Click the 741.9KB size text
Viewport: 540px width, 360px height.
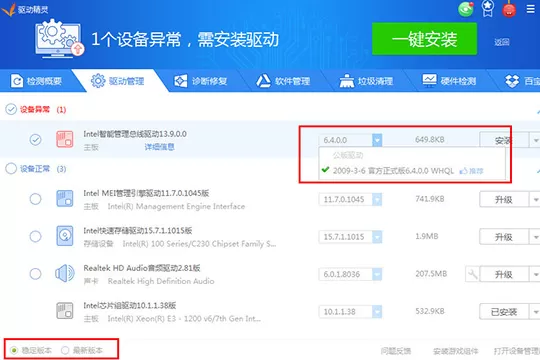429,199
